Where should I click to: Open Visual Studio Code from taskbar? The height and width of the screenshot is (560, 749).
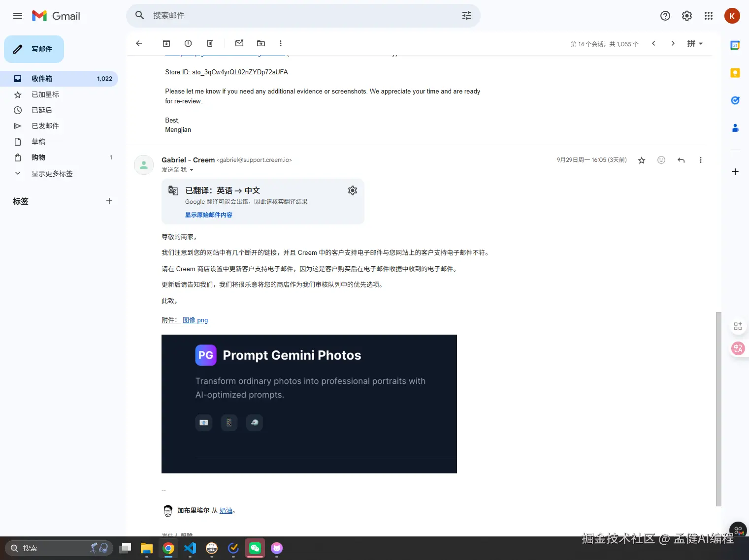(190, 548)
